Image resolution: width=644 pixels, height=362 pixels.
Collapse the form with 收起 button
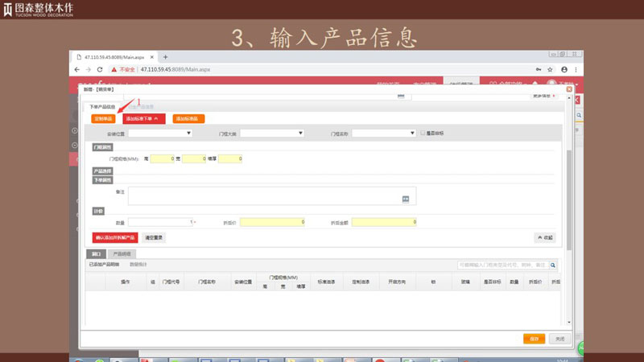coord(544,237)
